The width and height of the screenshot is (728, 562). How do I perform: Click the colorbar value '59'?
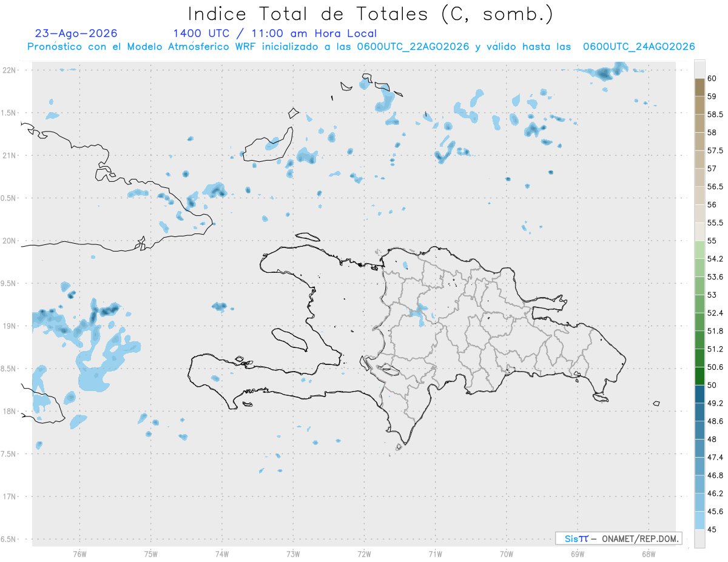(x=712, y=96)
